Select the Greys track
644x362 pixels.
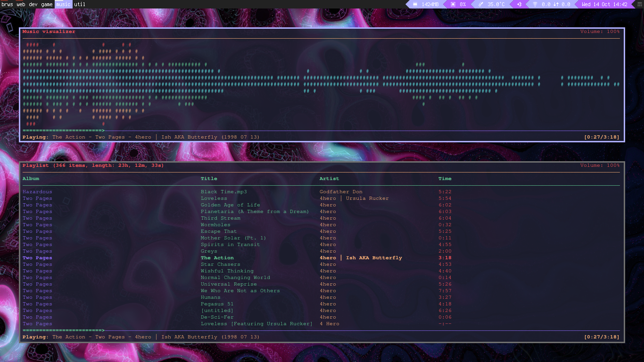pos(209,251)
